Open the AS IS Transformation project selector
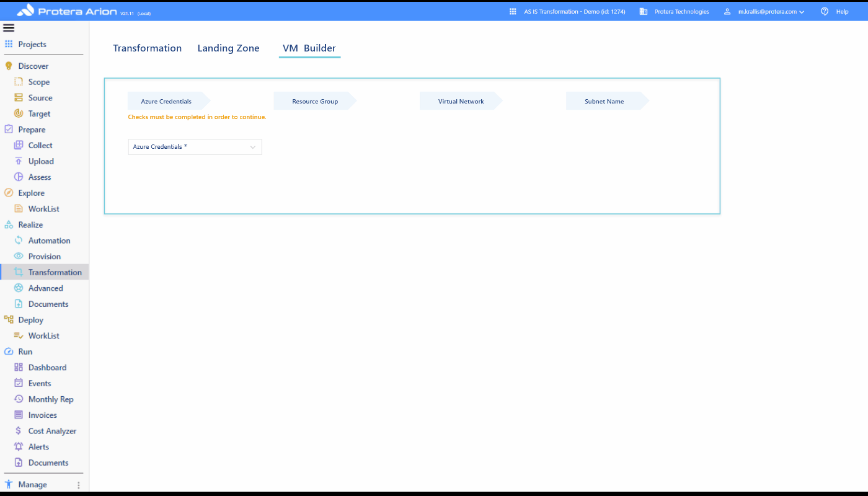Screen dimensions: 868x496 (x=567, y=11)
